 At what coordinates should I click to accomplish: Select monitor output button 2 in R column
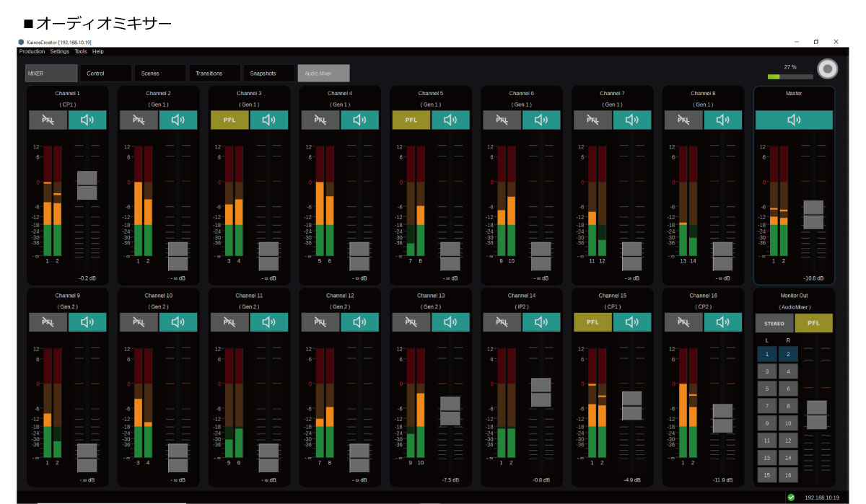[x=788, y=354]
